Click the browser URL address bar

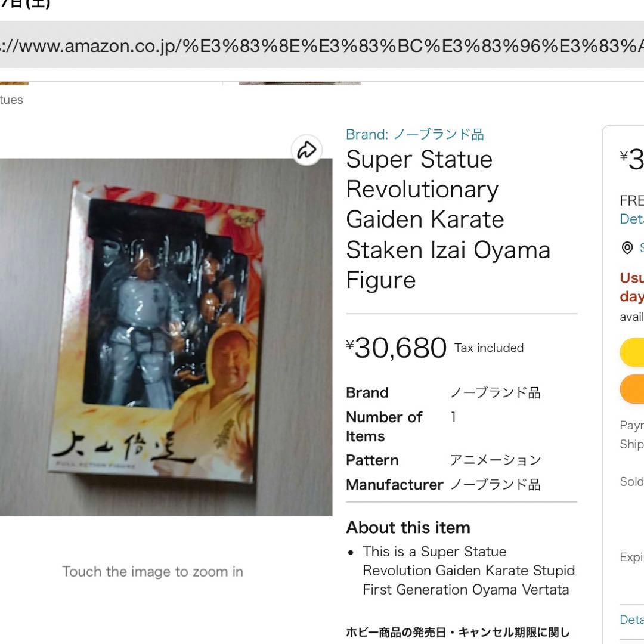322,45
